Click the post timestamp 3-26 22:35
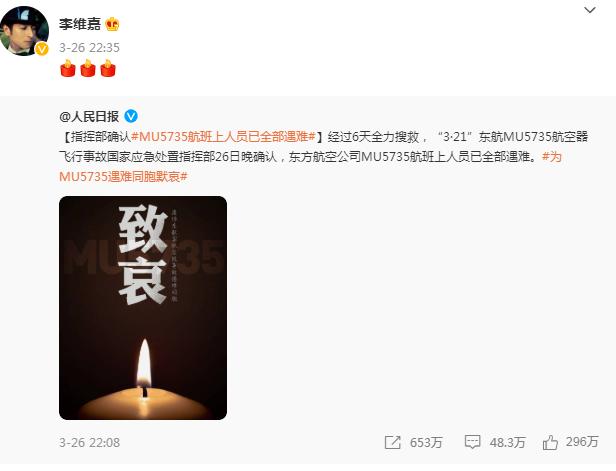 point(89,48)
